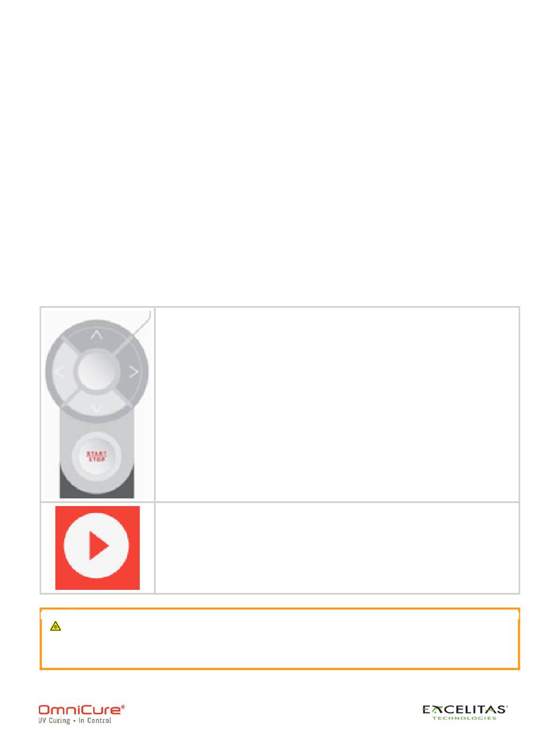
Task: Click inside the orange-bordered warning box
Action: (279, 639)
